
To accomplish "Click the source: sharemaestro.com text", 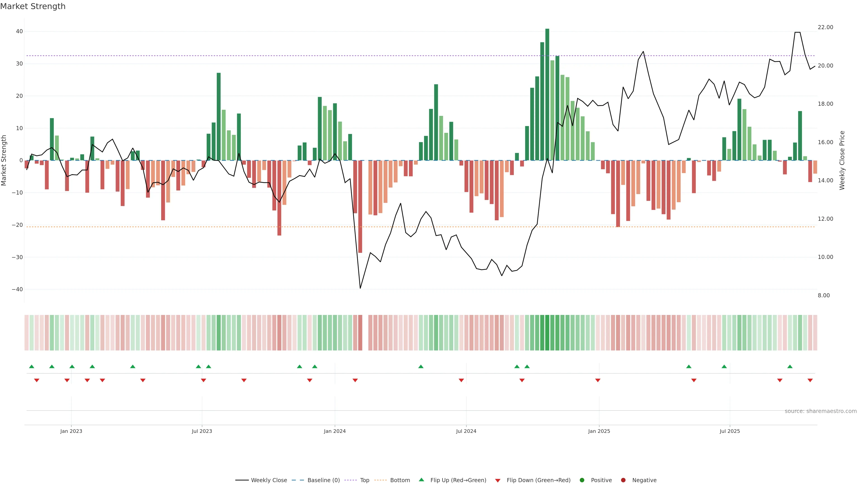I will tap(821, 411).
